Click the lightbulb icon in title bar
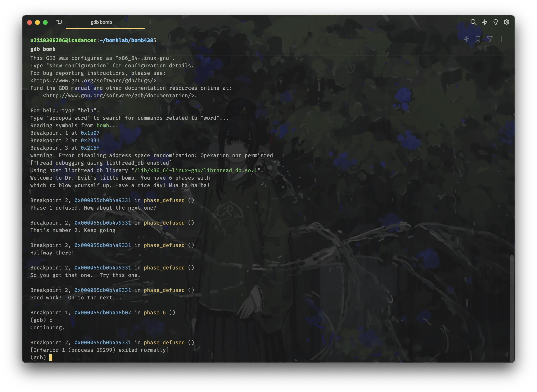The image size is (537, 392). [495, 22]
